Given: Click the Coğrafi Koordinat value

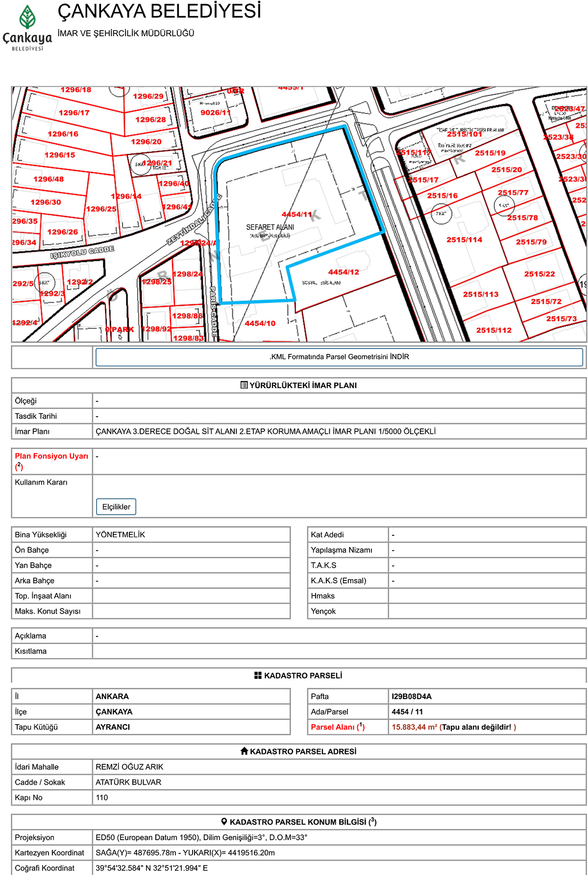Looking at the screenshot, I should [x=152, y=868].
